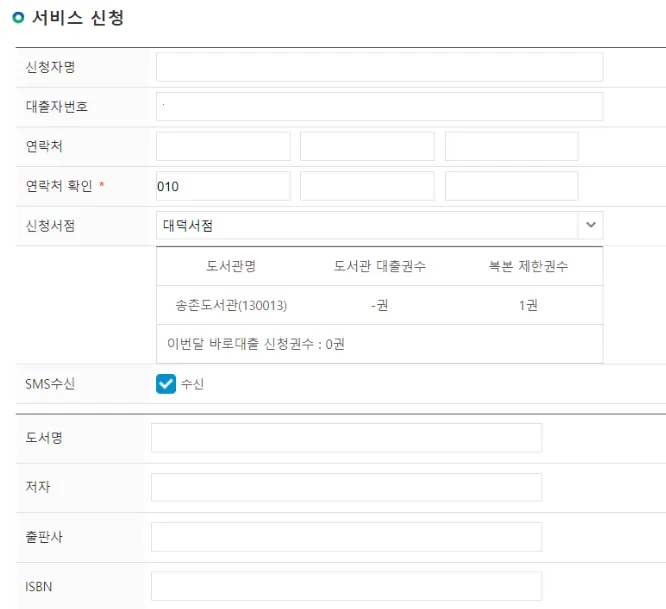Click the 도서관 대출권수 column header
The image size is (666, 609).
tap(379, 266)
